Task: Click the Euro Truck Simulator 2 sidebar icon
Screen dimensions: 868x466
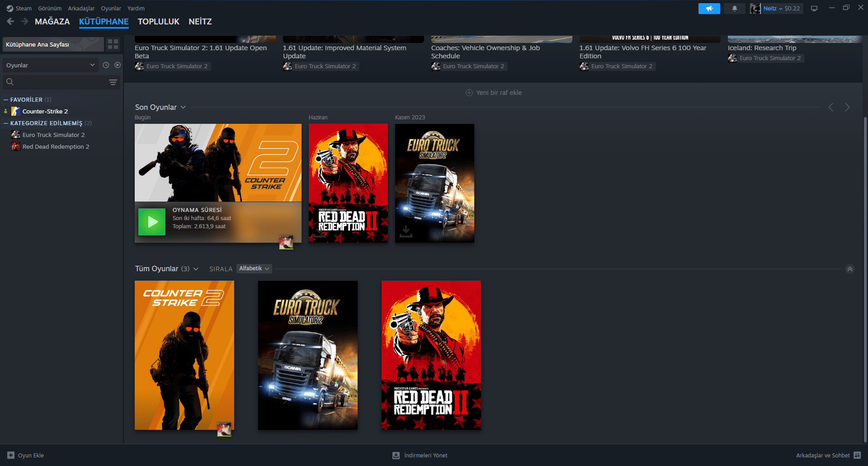Action: coord(16,135)
